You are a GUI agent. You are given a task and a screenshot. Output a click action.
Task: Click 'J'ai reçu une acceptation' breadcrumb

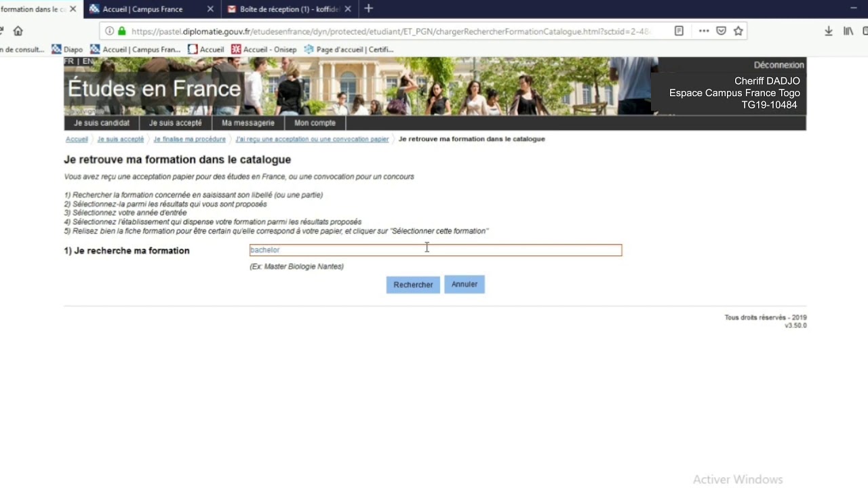coord(312,139)
